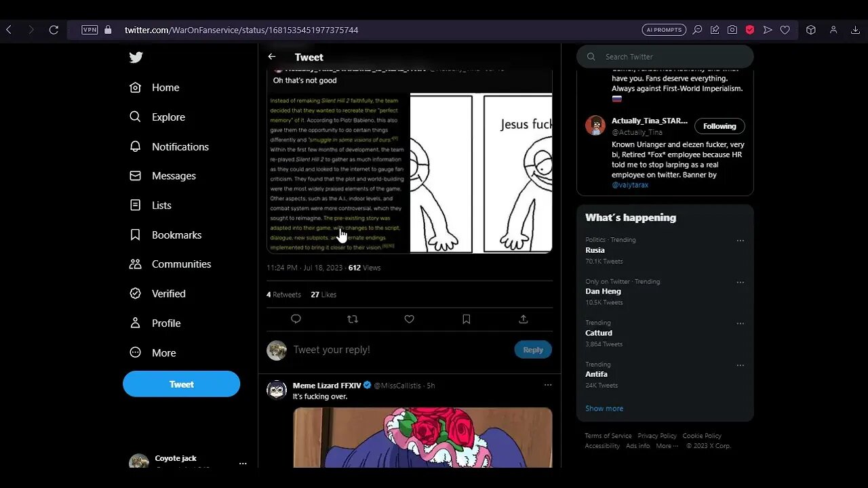Click the Messages envelope icon

point(136,176)
